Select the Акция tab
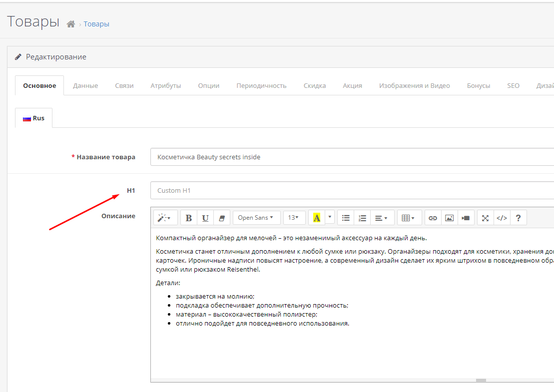 click(352, 85)
